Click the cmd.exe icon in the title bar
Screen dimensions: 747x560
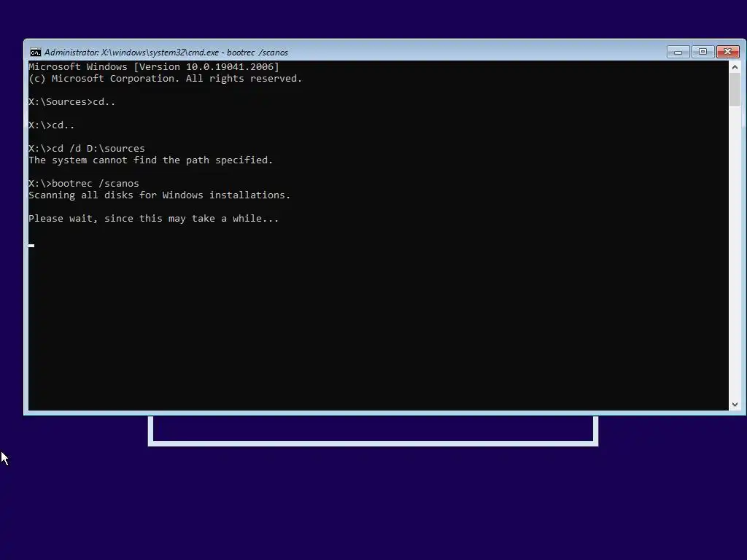click(35, 52)
